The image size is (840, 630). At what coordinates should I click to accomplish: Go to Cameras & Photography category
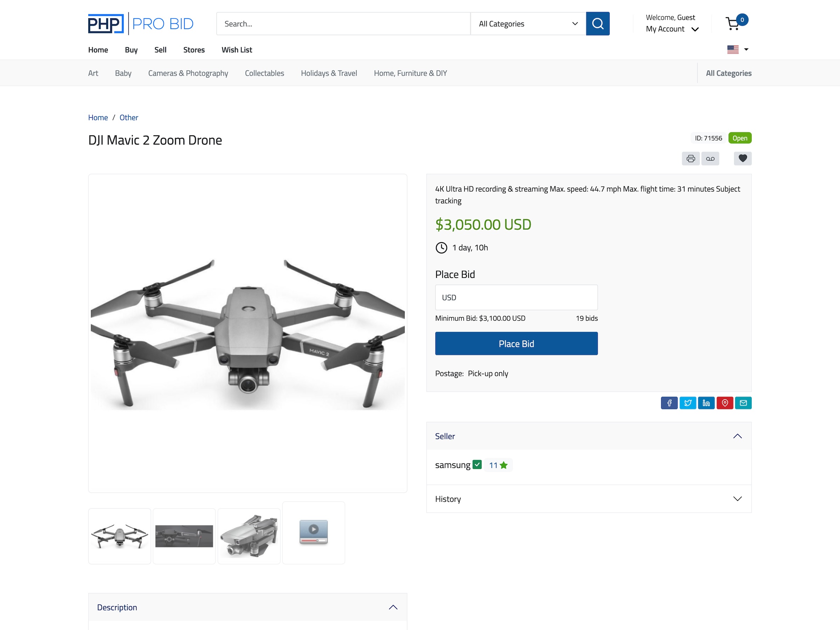pyautogui.click(x=188, y=73)
